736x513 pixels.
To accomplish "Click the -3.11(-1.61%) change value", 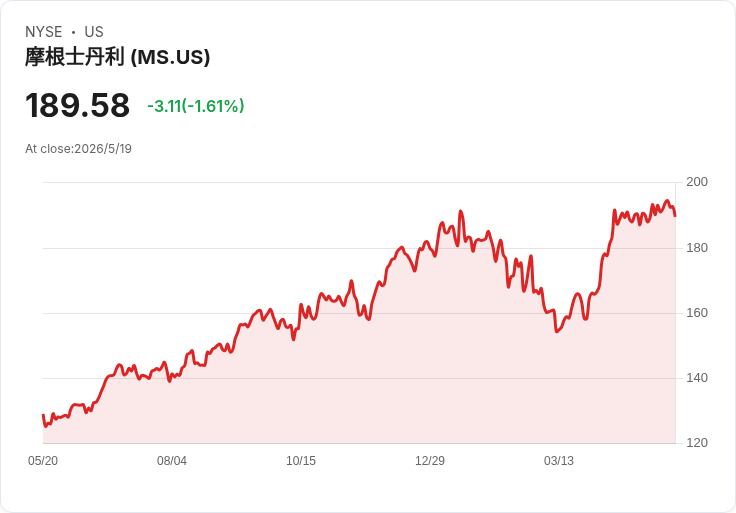I will pyautogui.click(x=196, y=106).
